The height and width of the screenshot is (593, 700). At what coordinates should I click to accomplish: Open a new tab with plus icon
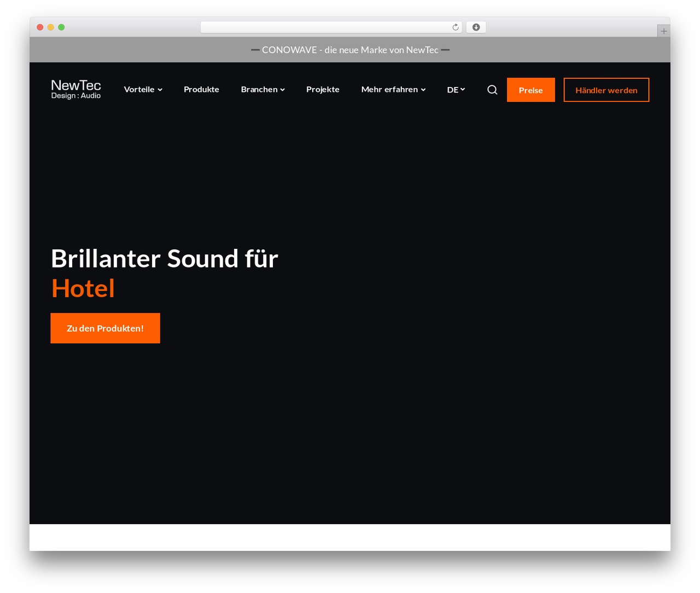pos(663,31)
